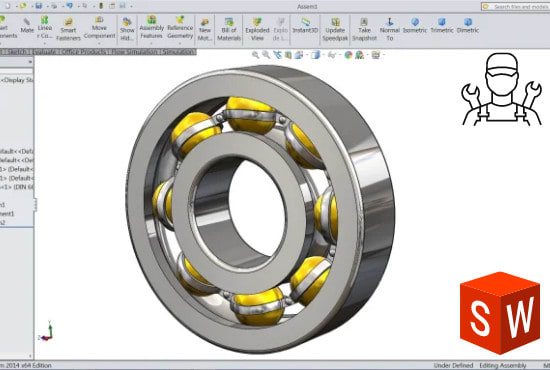Click Hide/Show Items icon
The image size is (550, 370).
click(331, 55)
